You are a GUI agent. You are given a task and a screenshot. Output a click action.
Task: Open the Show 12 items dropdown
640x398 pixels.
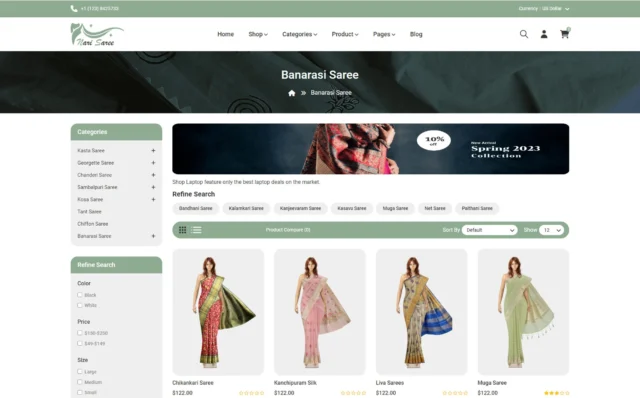point(551,230)
